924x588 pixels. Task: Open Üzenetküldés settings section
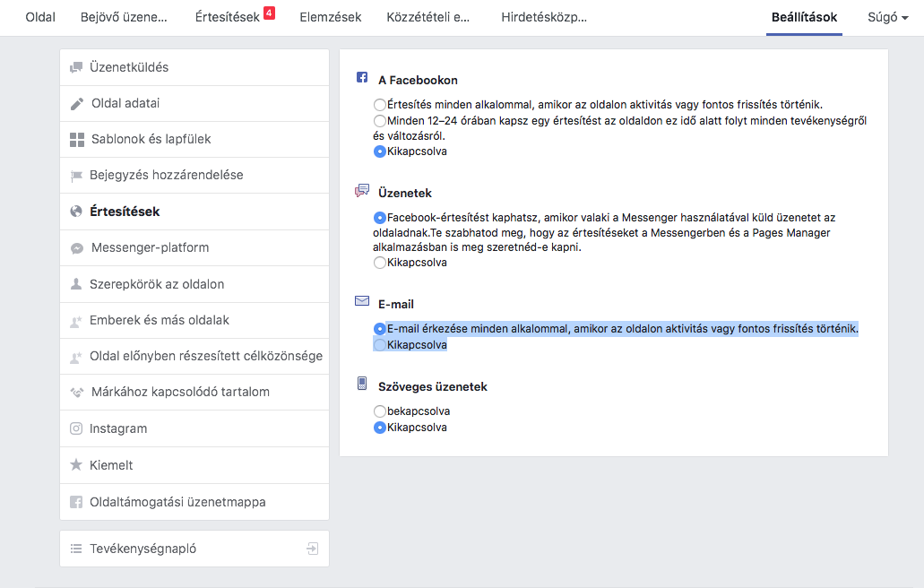pos(194,68)
